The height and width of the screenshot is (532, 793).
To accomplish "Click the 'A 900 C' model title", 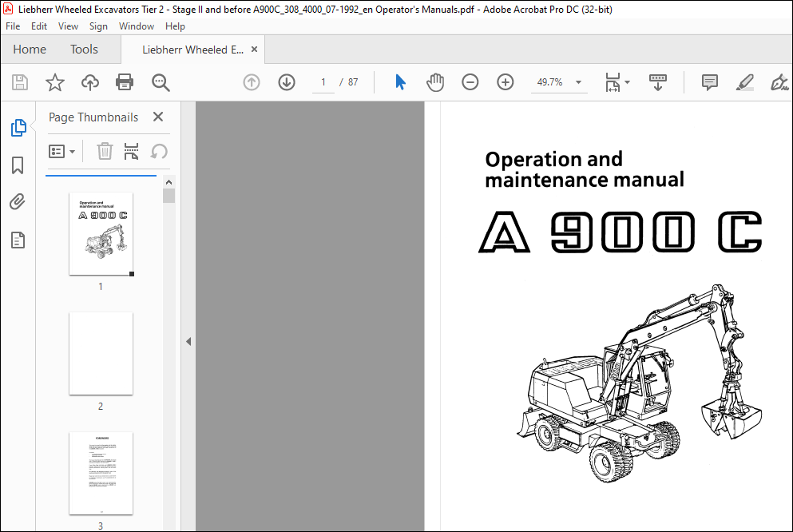I will (x=620, y=232).
